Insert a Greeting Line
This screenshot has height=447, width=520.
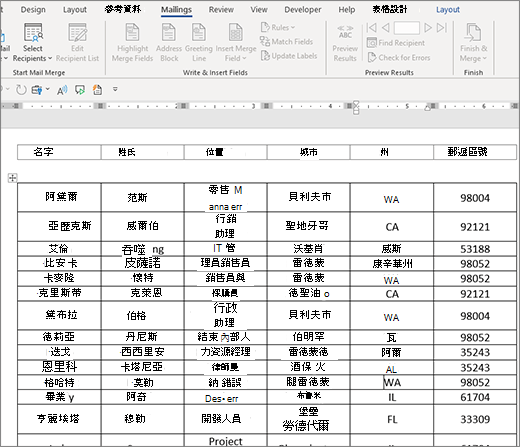[199, 43]
